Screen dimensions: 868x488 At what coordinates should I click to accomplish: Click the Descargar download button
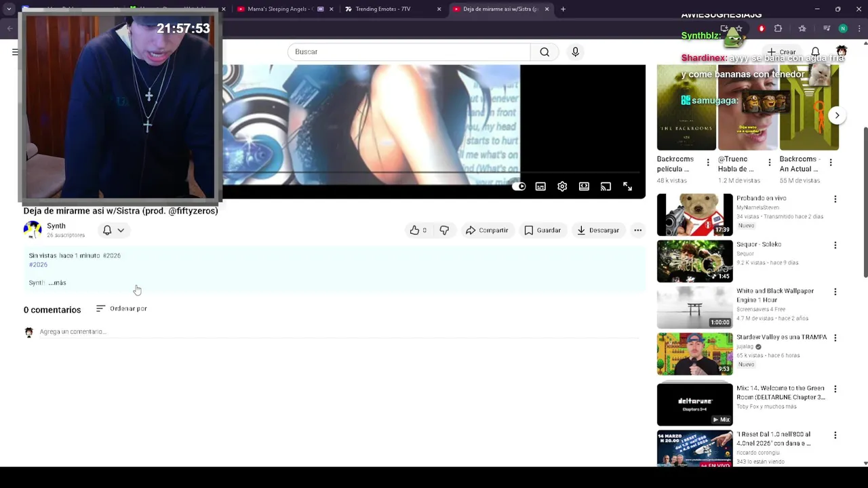point(598,230)
